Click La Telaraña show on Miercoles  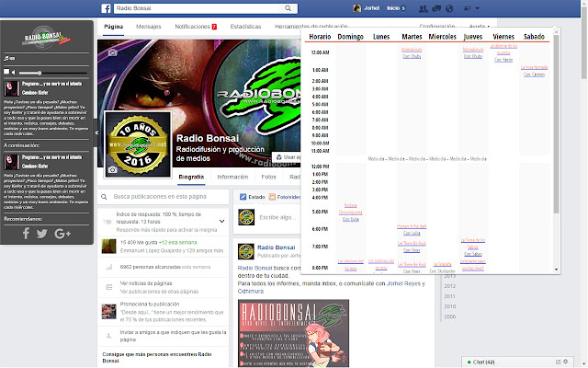click(442, 264)
